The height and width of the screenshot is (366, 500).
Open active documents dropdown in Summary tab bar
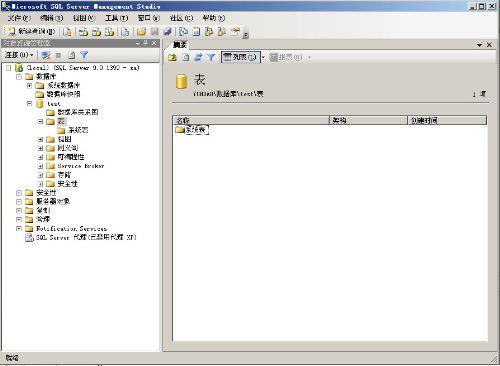[x=479, y=45]
